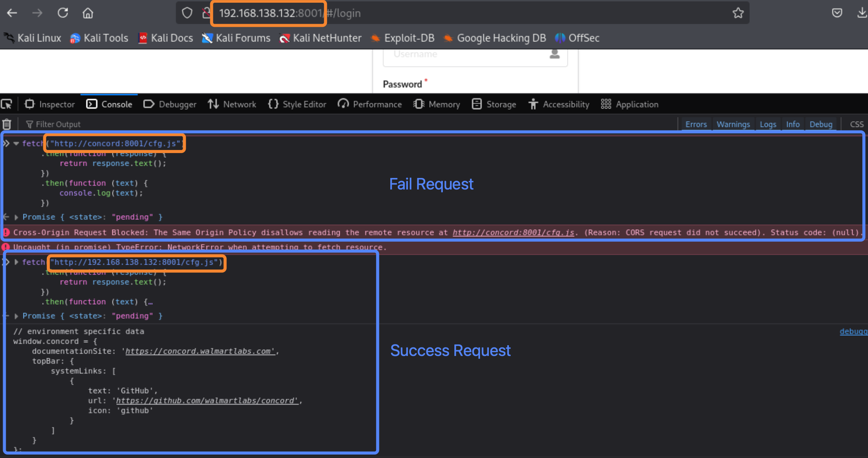The height and width of the screenshot is (458, 868).
Task: Clear console output with trash icon
Action: 7,124
